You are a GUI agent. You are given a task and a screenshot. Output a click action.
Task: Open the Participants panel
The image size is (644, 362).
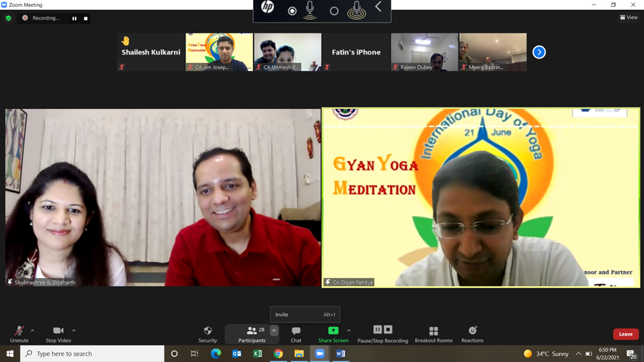[252, 333]
